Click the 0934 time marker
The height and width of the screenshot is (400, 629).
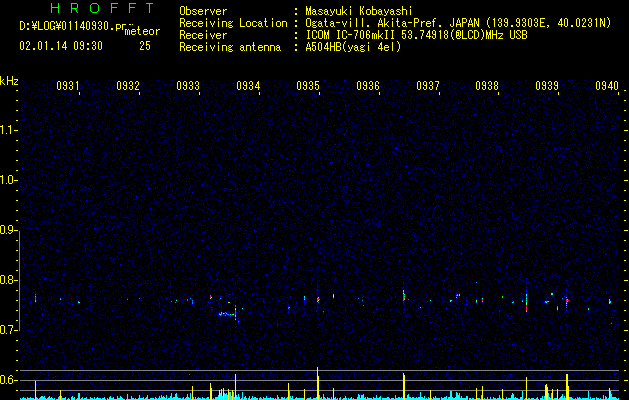(248, 85)
